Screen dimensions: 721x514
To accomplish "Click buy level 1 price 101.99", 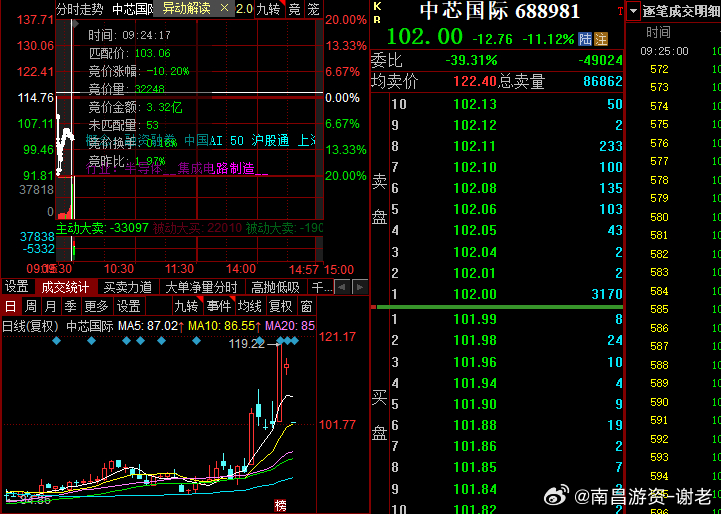I will pyautogui.click(x=475, y=319).
